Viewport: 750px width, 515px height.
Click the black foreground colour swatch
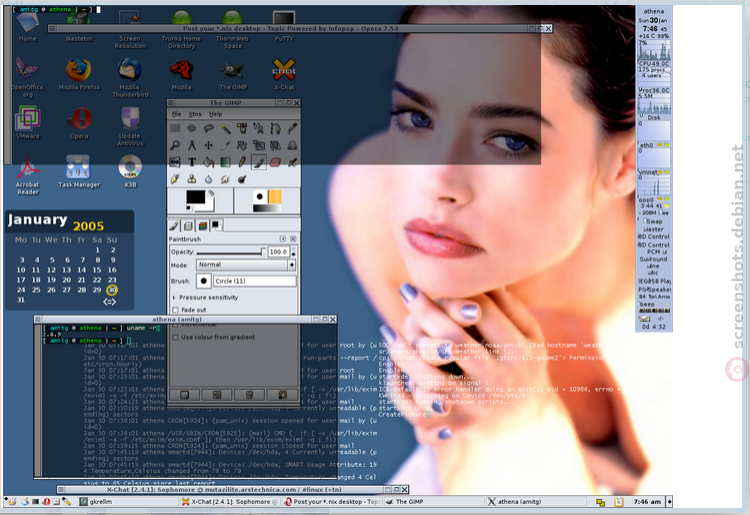point(195,197)
